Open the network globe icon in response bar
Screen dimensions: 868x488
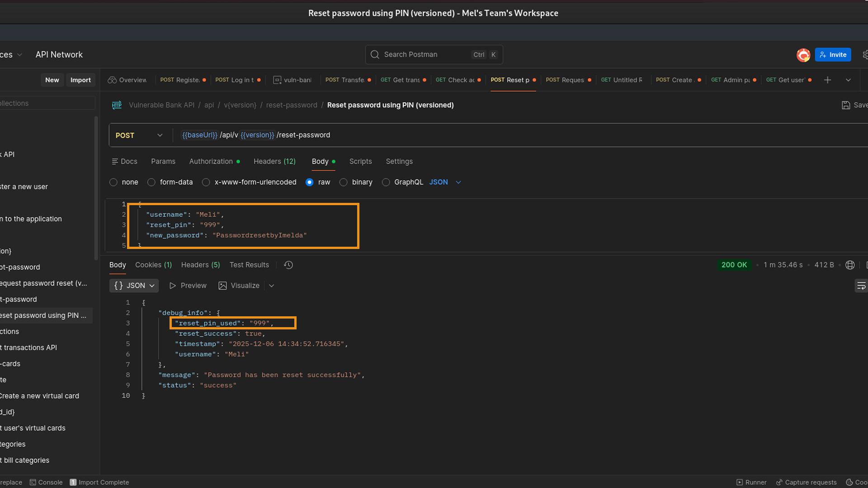[x=850, y=265]
